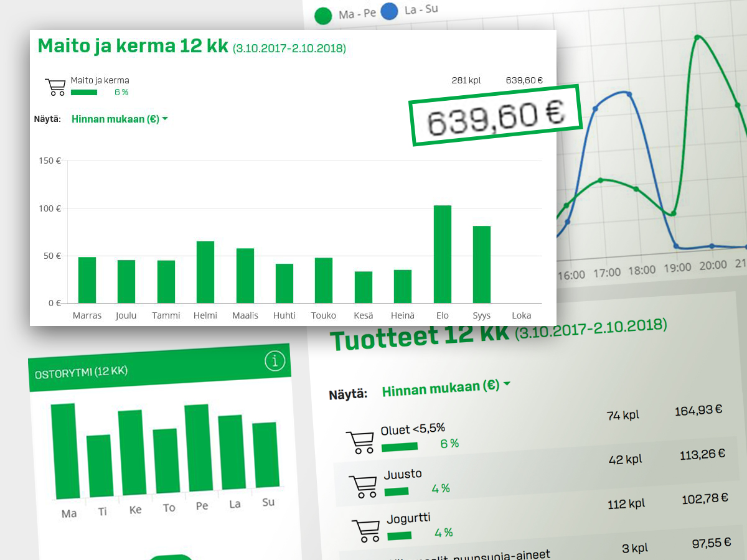Click the green share bar under Juusto
The height and width of the screenshot is (560, 747).
[397, 491]
